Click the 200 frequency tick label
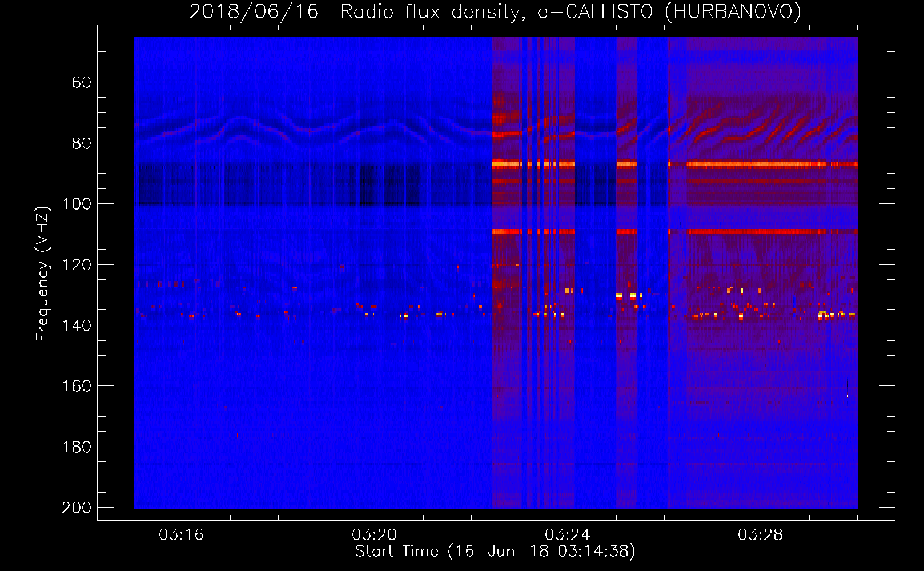Image resolution: width=924 pixels, height=571 pixels. [77, 508]
